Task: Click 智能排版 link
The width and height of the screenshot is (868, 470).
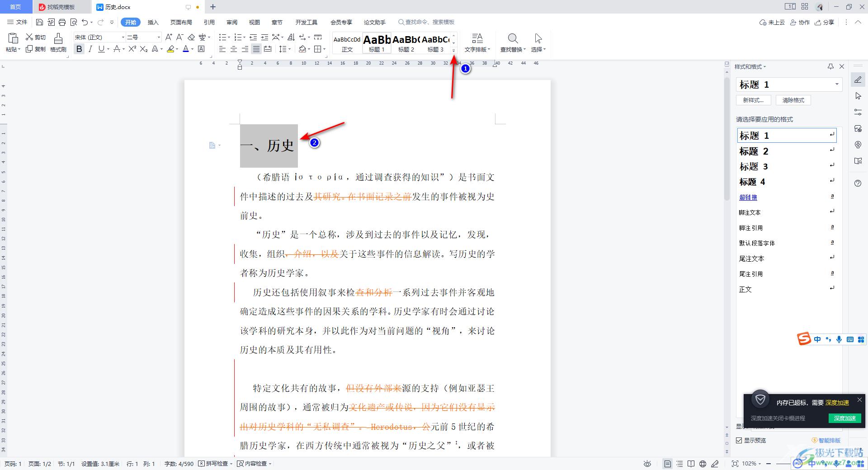Action: click(826, 440)
